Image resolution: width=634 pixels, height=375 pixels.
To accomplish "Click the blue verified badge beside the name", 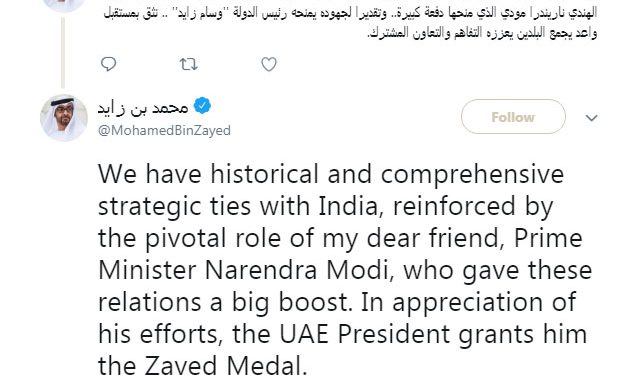I will (x=202, y=106).
